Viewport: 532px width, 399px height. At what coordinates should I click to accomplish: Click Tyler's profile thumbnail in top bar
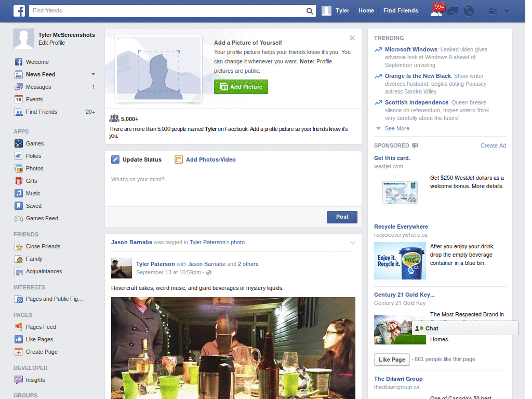tap(326, 10)
